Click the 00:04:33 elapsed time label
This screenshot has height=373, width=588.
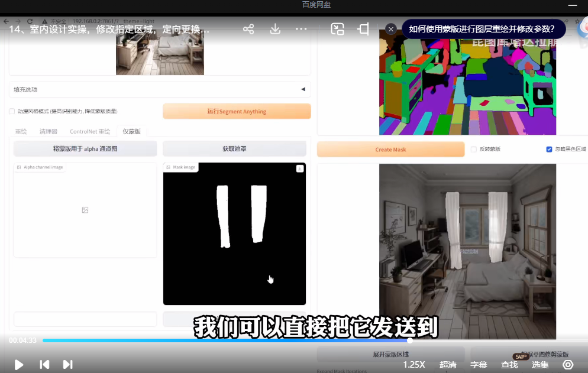[x=22, y=340]
